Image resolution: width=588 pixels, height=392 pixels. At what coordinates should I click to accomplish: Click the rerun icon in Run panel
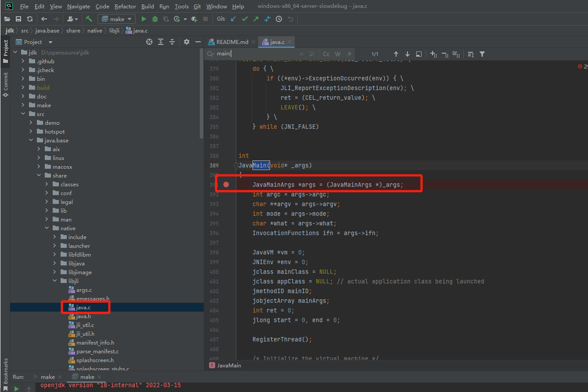pyautogui.click(x=16, y=388)
